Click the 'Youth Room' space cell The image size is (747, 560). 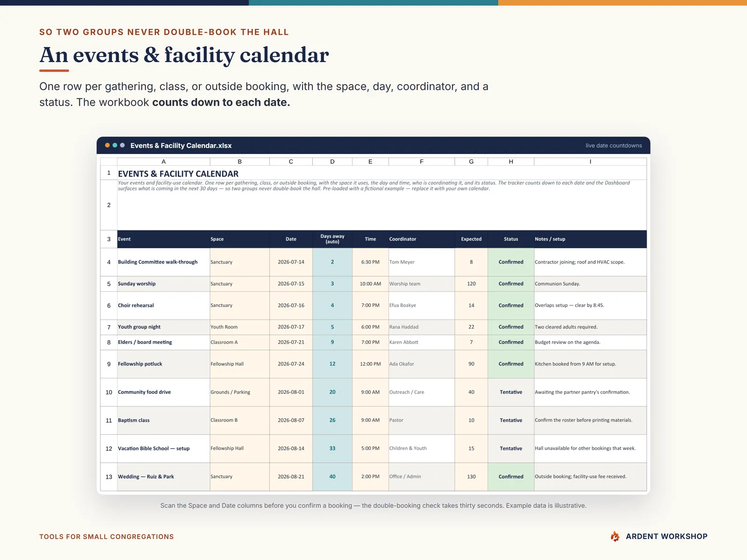tap(240, 327)
